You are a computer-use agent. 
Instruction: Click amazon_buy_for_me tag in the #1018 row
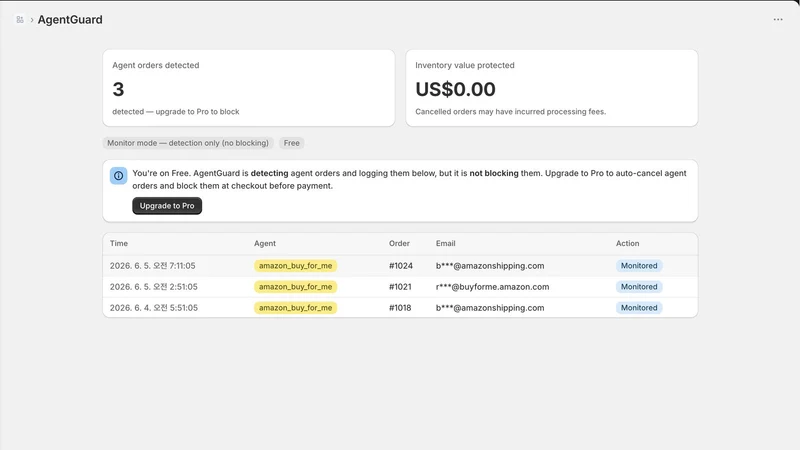(295, 308)
